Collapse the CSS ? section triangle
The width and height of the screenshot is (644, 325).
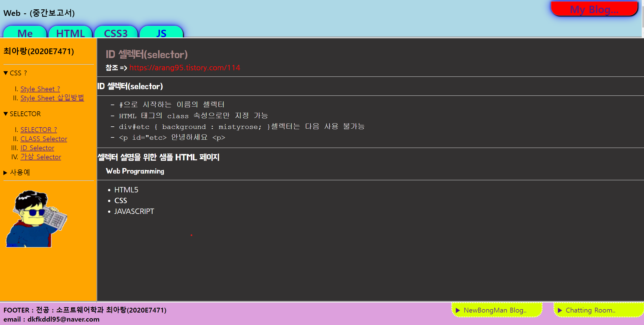(6, 73)
